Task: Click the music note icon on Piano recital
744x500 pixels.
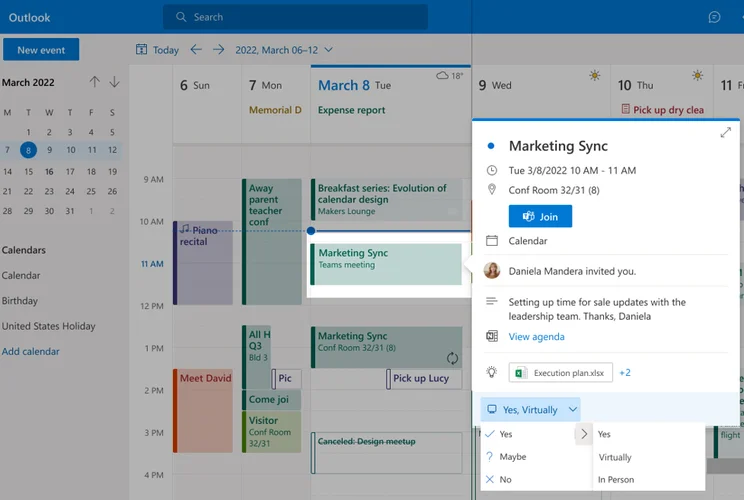Action: coord(185,229)
